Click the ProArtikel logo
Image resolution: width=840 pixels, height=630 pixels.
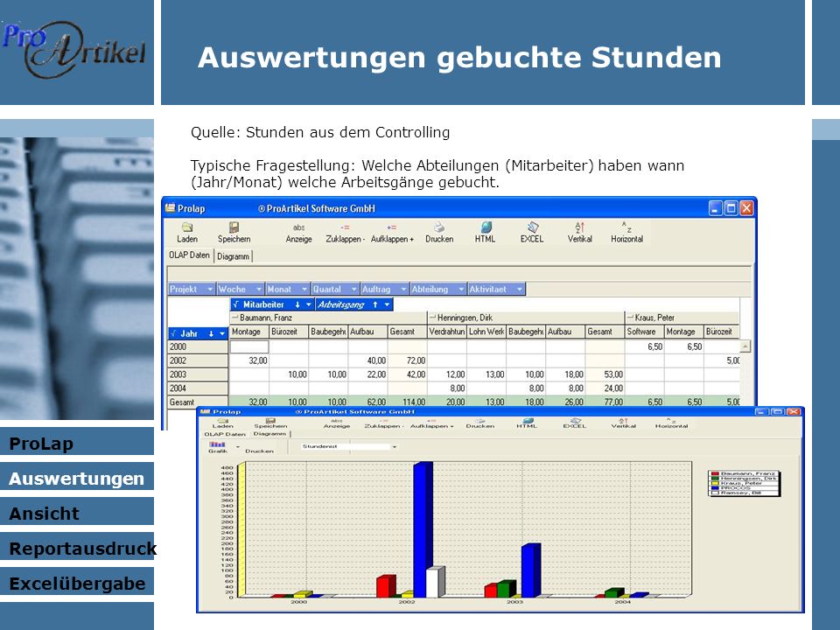coord(73,50)
